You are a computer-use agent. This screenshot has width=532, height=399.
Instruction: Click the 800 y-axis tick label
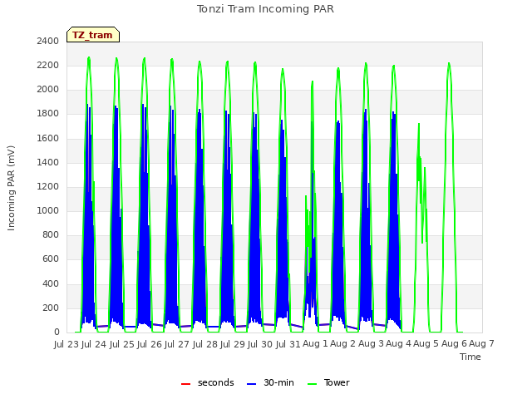pyautogui.click(x=51, y=234)
